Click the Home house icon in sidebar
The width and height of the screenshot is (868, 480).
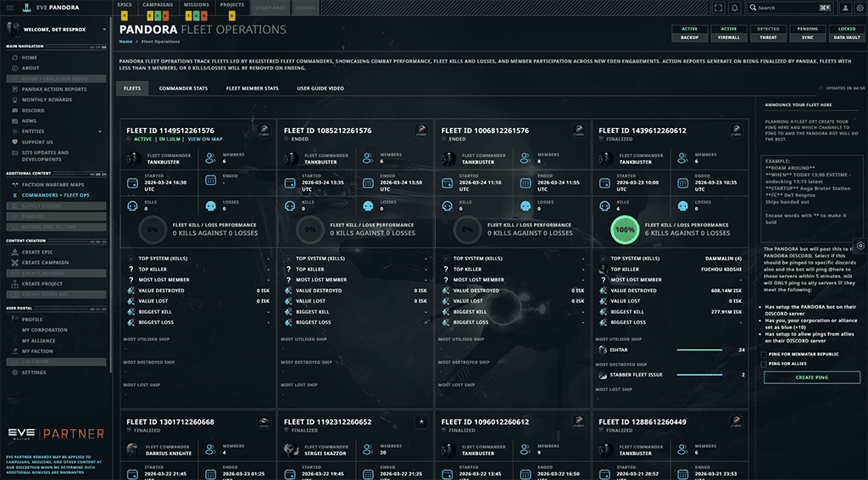point(15,58)
